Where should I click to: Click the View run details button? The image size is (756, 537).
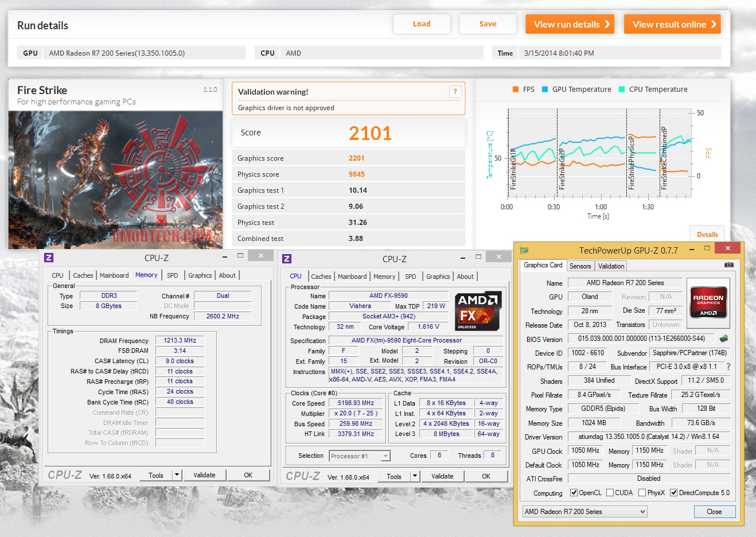pos(570,24)
